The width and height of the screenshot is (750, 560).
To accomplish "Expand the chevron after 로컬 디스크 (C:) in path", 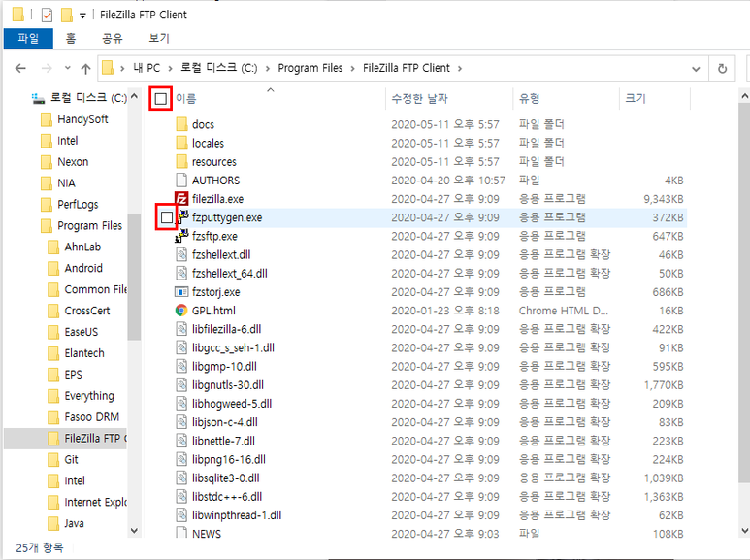I will pos(268,69).
